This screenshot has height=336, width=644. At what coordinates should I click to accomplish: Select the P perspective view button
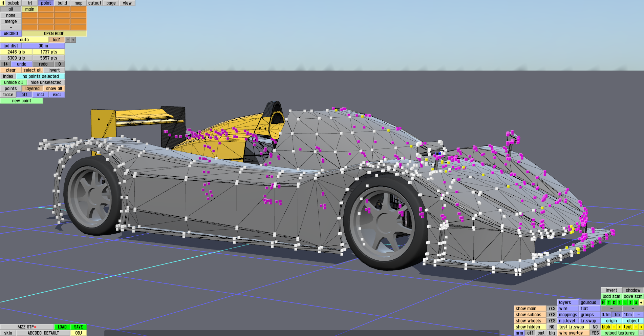tap(603, 302)
